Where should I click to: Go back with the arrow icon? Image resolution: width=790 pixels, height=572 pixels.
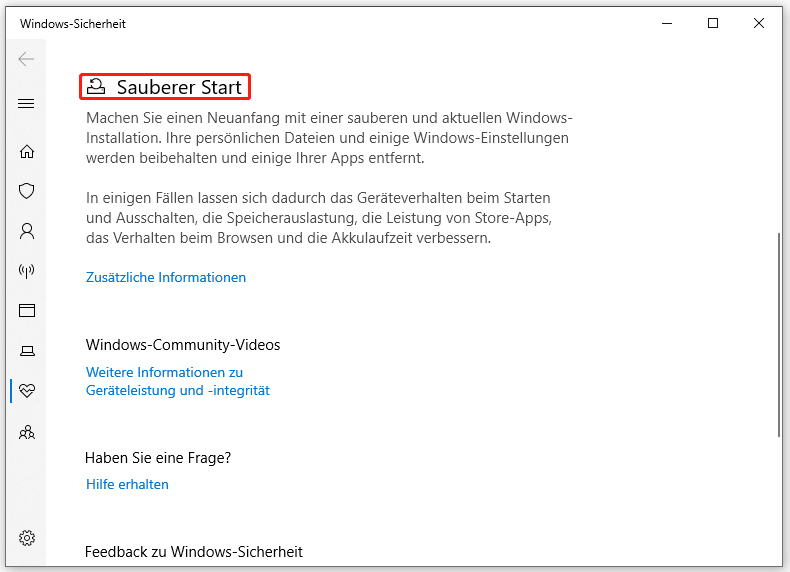[26, 59]
